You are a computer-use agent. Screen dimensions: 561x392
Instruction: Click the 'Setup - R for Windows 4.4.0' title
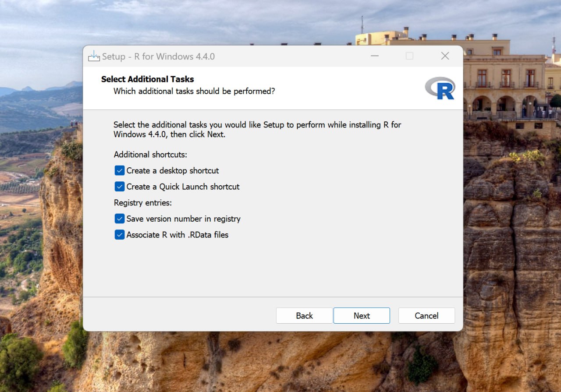(158, 57)
